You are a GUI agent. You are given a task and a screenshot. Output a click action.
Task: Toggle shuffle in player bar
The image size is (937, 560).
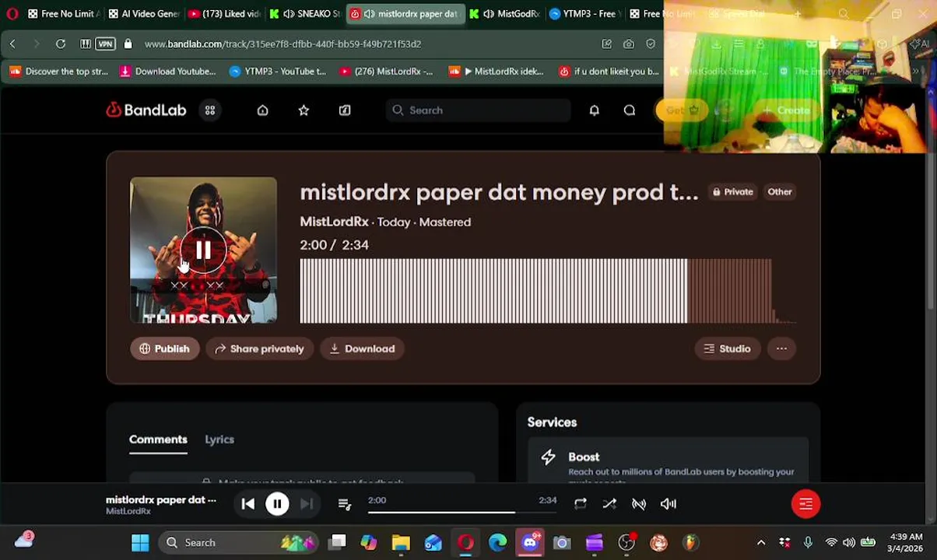click(x=609, y=504)
